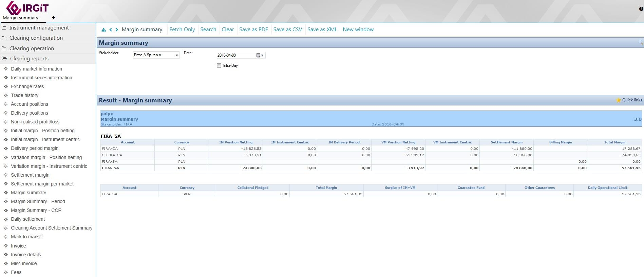Open Quick links star icon
Screen dimensions: 644x277
pyautogui.click(x=619, y=100)
